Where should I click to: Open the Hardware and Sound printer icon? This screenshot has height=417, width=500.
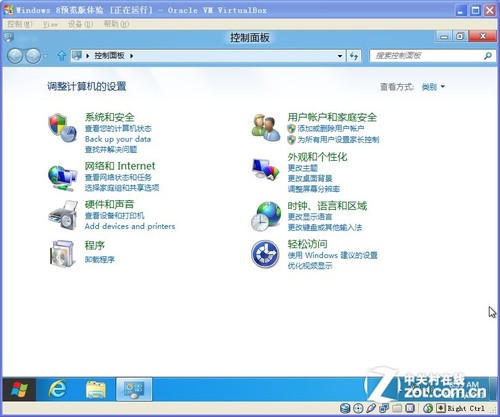[63, 215]
